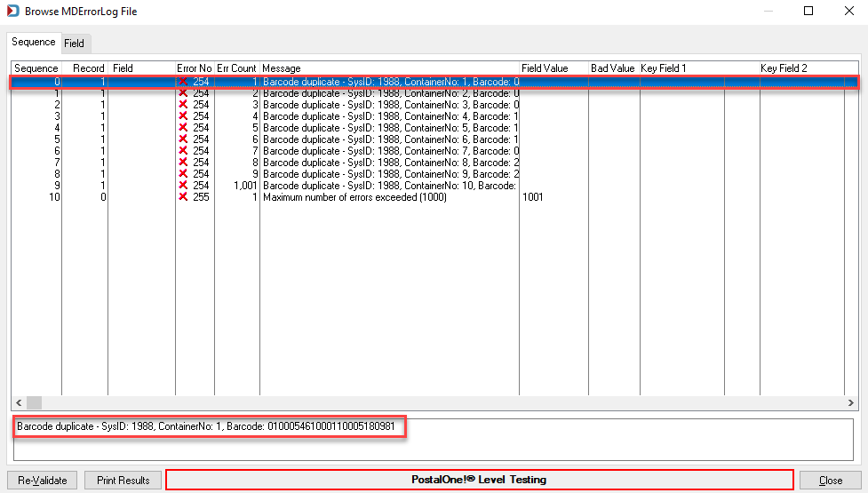
Task: Click the Err Count column header
Action: (x=237, y=68)
